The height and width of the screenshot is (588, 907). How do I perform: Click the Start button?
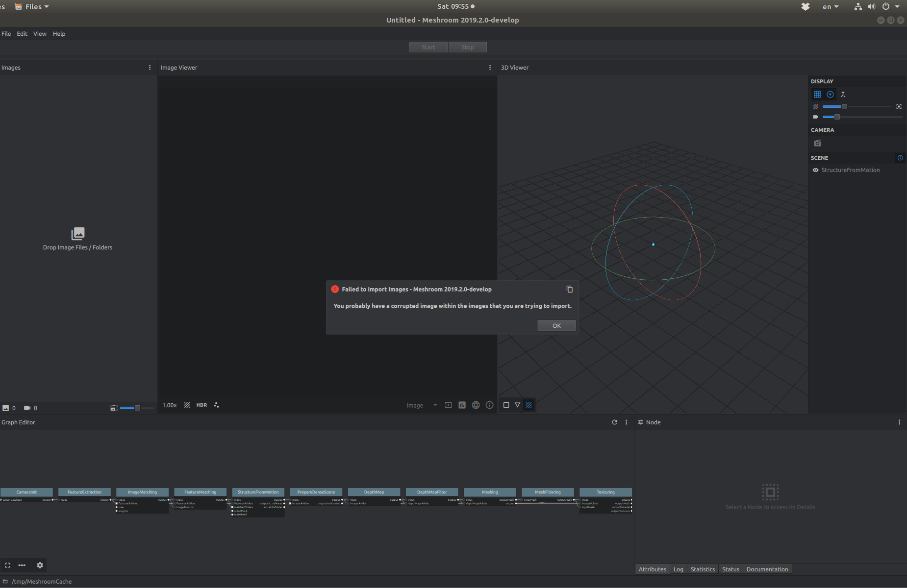[428, 48]
